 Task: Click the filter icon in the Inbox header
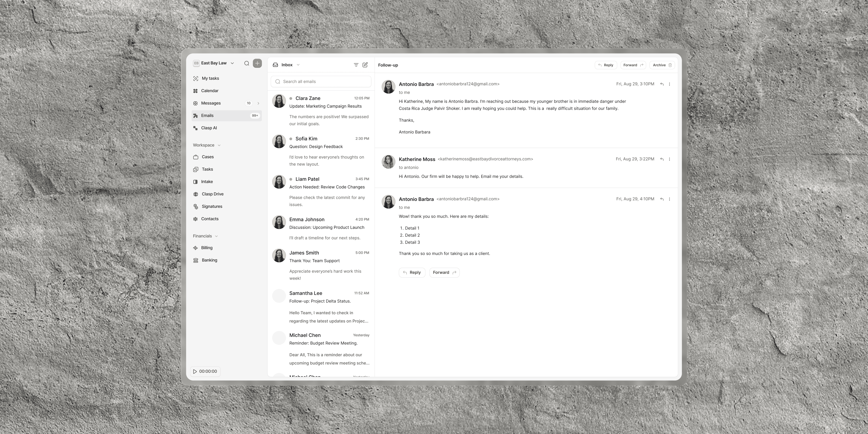356,65
